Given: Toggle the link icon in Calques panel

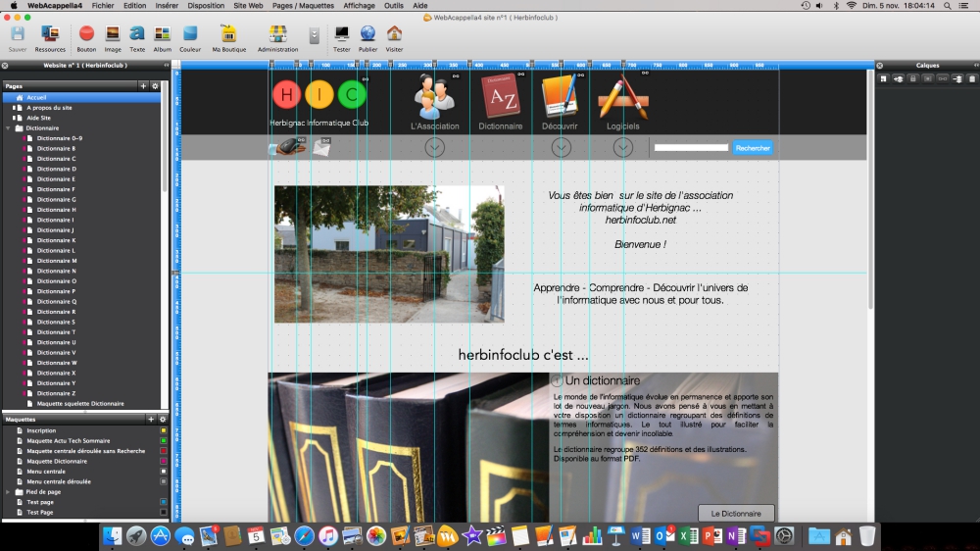Looking at the screenshot, I should 943,78.
